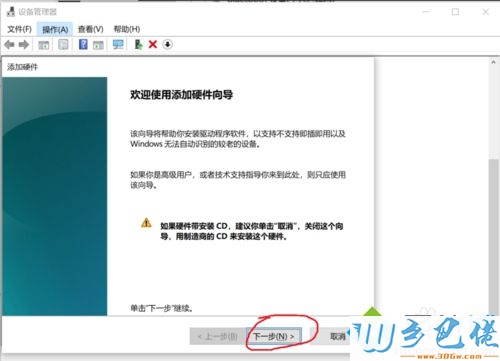Click the 下一步(N) > button

274,336
